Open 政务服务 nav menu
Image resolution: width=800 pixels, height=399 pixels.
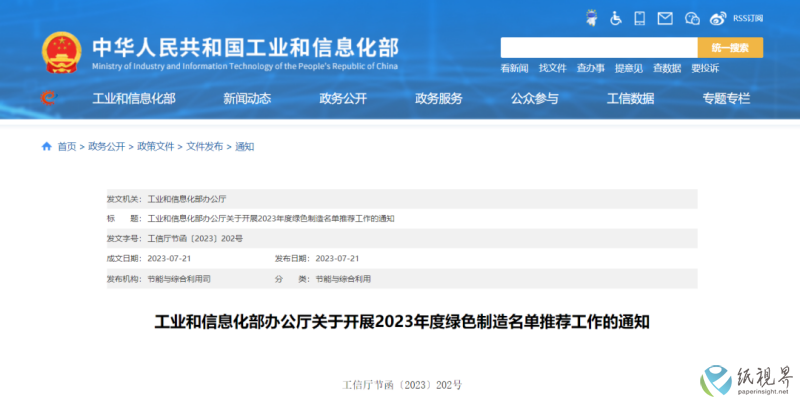pyautogui.click(x=439, y=98)
